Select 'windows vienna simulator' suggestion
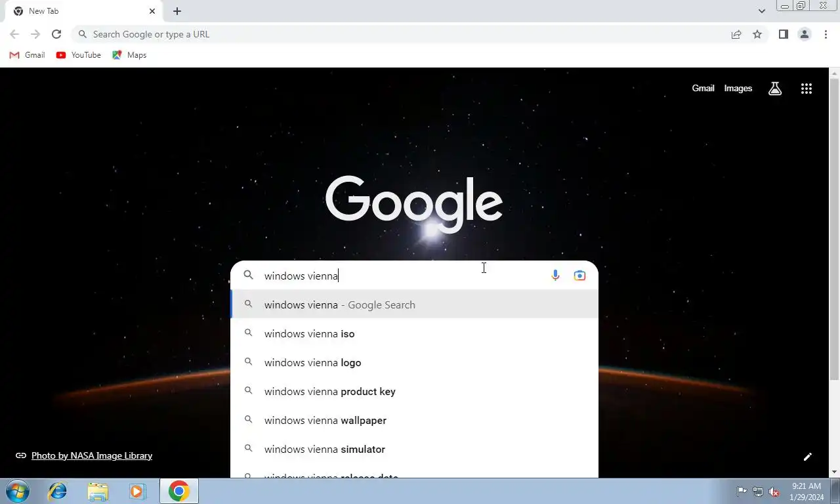This screenshot has height=504, width=840. [x=414, y=449]
